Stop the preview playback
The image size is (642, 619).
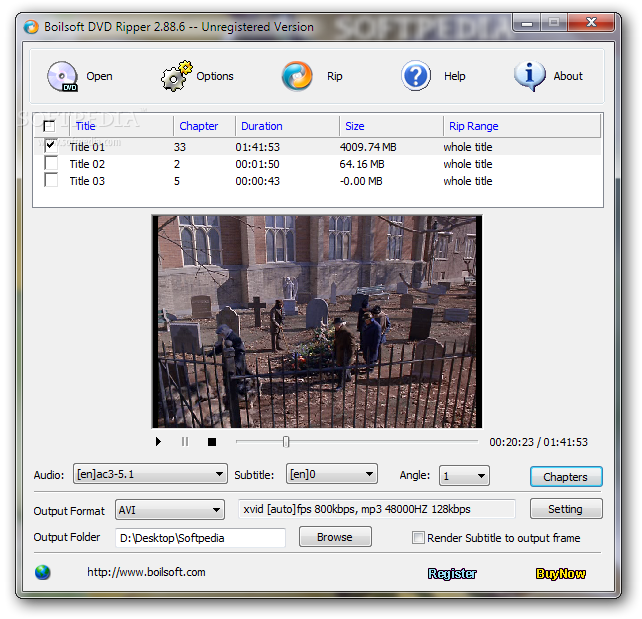pyautogui.click(x=212, y=442)
